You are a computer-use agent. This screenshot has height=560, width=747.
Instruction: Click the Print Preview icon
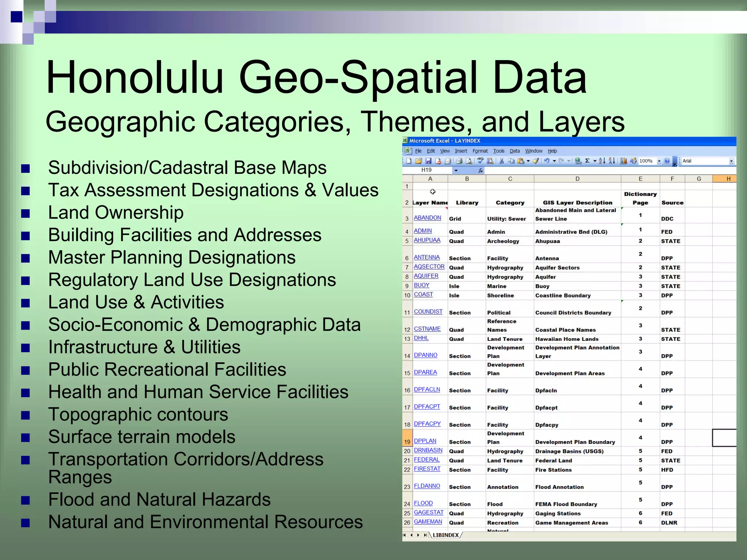click(x=469, y=161)
